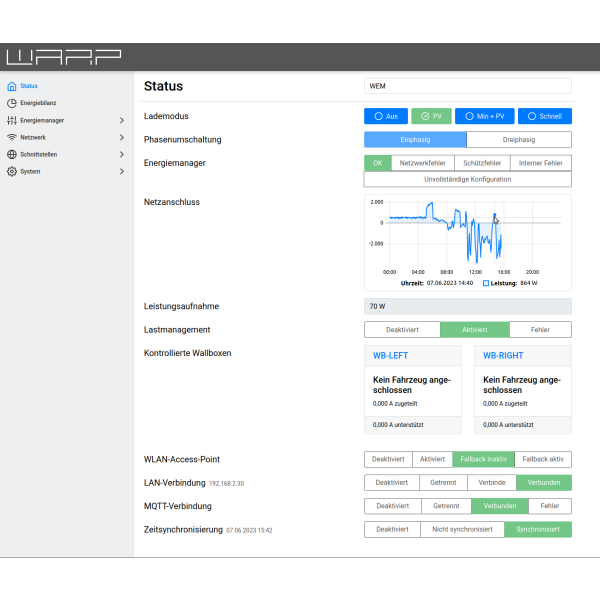Click WLAN-Access-Point Deaktiviert segment
The width and height of the screenshot is (600, 600).
pos(388,459)
